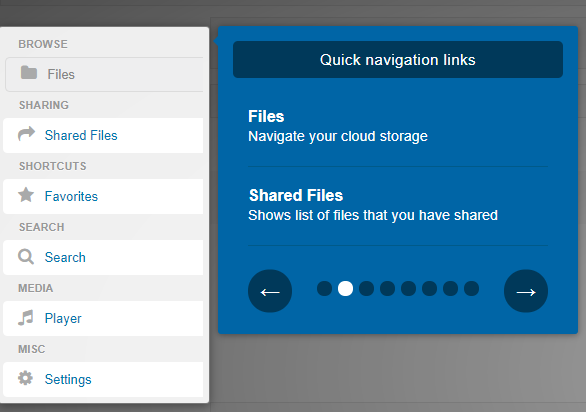Select the last tour pagination dot
Screen dimensions: 586x412
pos(471,289)
